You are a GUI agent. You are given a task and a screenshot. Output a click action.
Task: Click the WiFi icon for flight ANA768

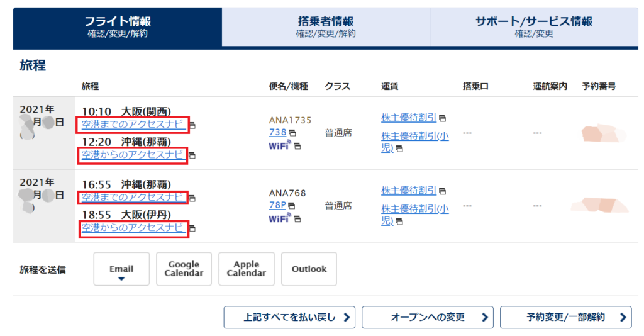(x=279, y=218)
